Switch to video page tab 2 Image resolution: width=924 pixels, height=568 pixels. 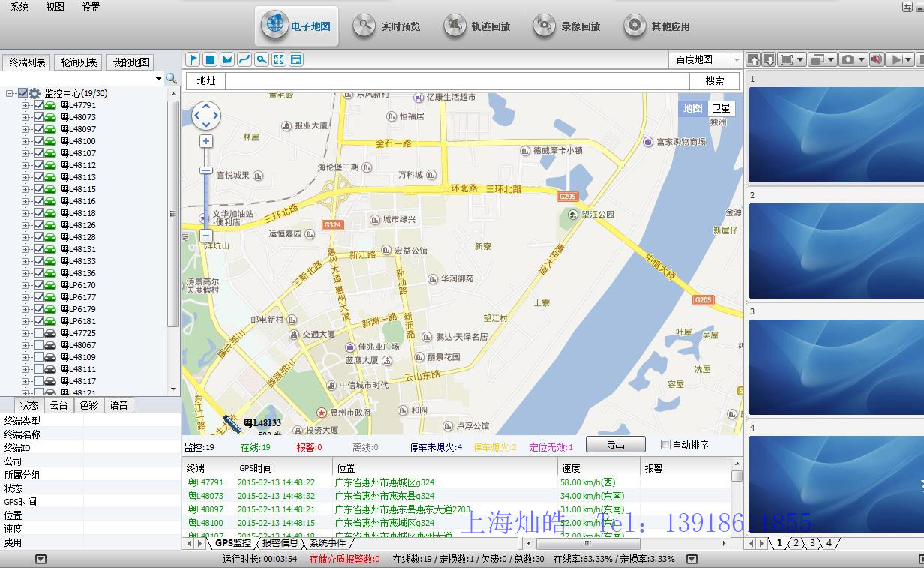click(796, 543)
